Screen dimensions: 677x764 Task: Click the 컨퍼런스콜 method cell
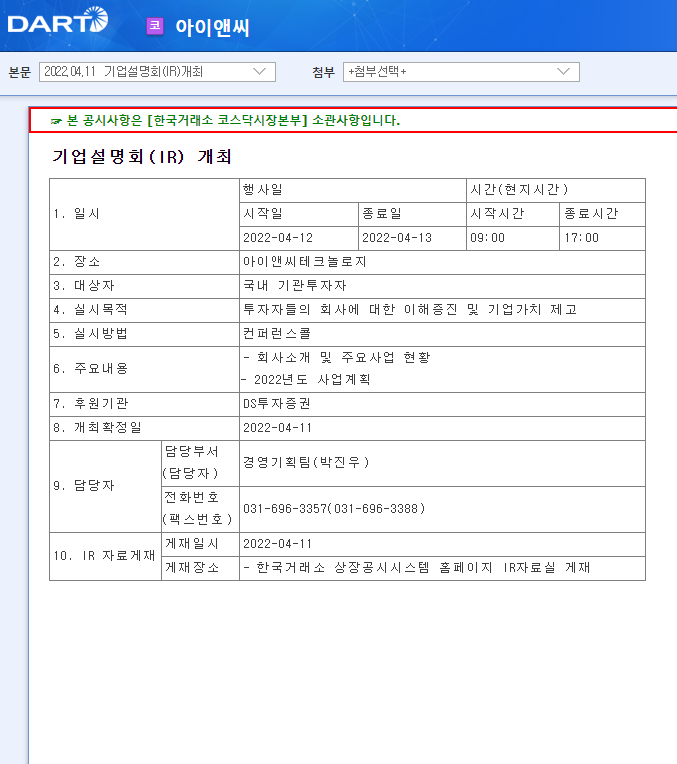tap(443, 334)
